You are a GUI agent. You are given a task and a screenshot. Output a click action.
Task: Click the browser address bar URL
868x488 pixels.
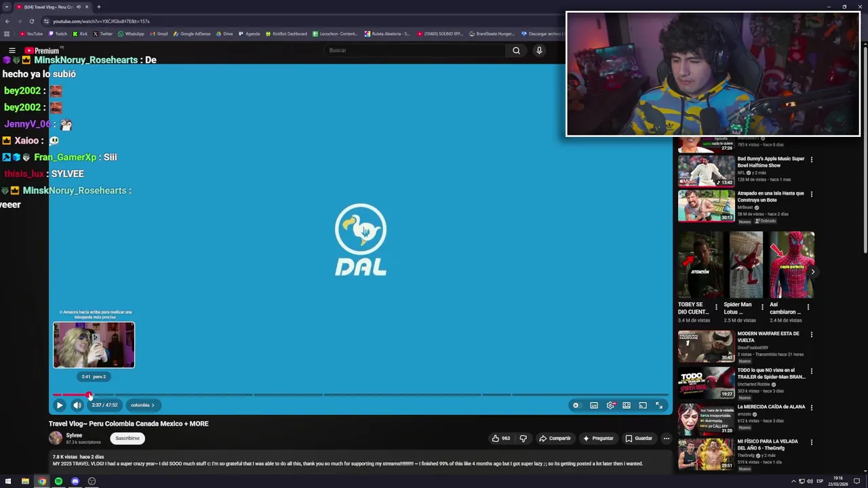pos(101,21)
